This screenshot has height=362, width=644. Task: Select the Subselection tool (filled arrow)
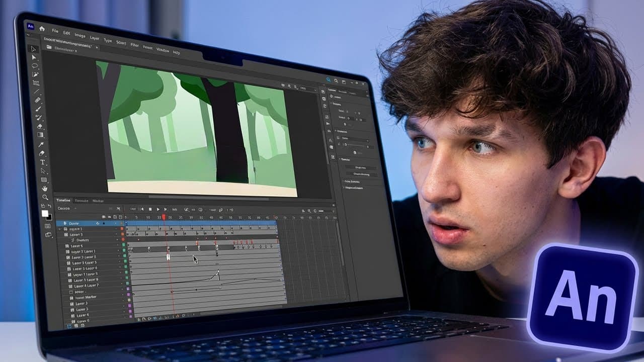tap(35, 57)
